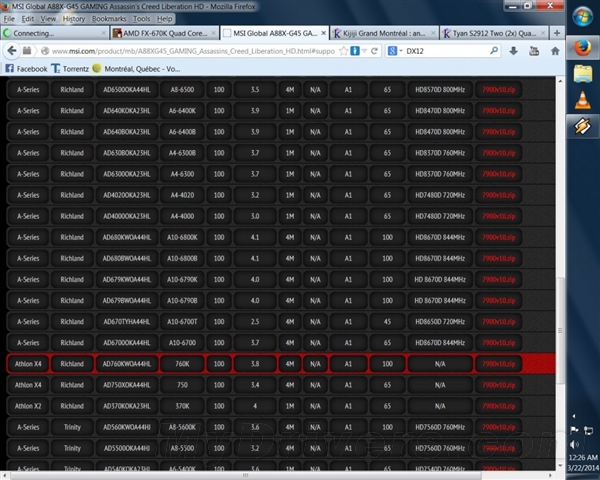Open the Help menu
Viewport: 600px width, 480px height.
(x=165, y=19)
